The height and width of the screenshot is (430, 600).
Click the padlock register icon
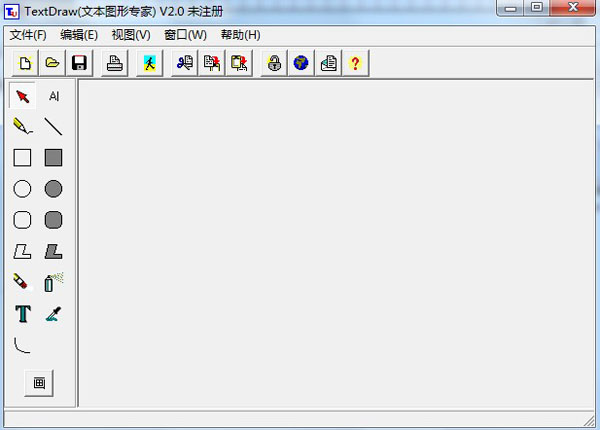tap(274, 63)
